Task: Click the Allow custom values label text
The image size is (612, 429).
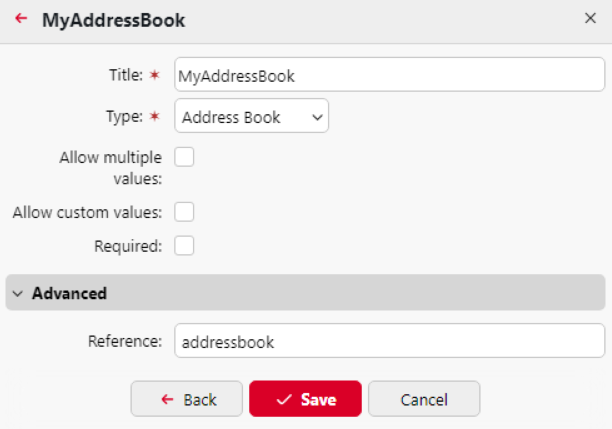Action: (x=87, y=212)
